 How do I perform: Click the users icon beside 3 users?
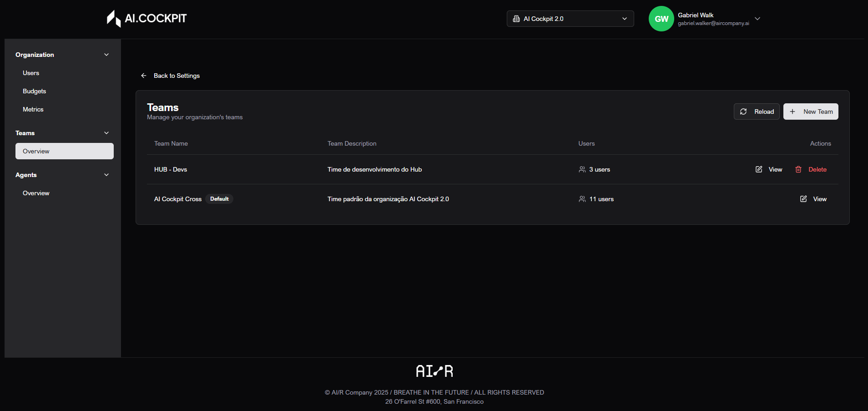coord(582,169)
